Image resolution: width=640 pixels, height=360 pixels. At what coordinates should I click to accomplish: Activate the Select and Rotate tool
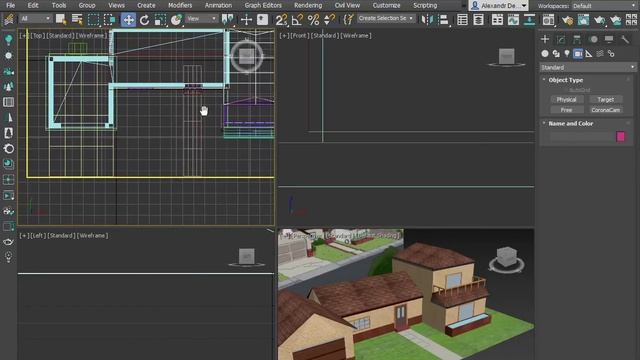144,20
